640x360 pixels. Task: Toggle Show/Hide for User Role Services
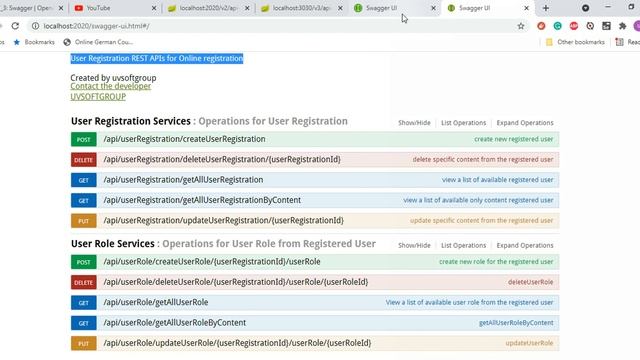414,245
